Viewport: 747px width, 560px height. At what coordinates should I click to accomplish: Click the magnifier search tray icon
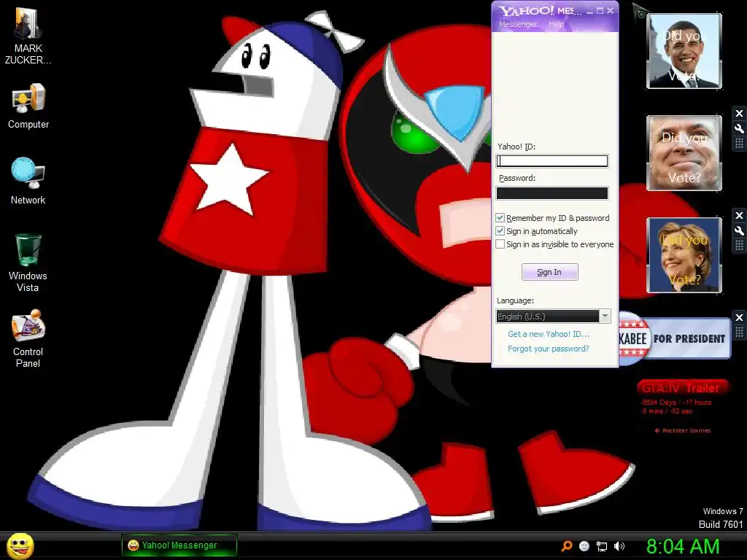(566, 546)
